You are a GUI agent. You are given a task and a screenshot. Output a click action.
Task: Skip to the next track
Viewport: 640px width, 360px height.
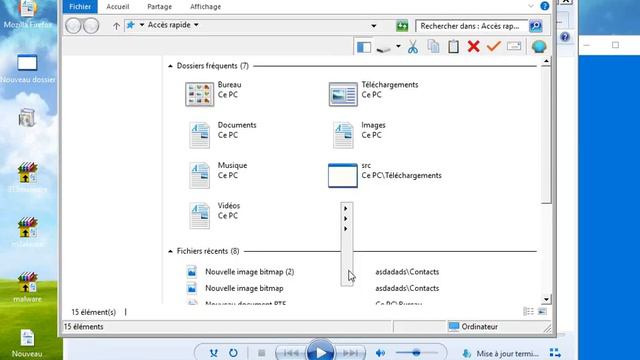pos(350,353)
